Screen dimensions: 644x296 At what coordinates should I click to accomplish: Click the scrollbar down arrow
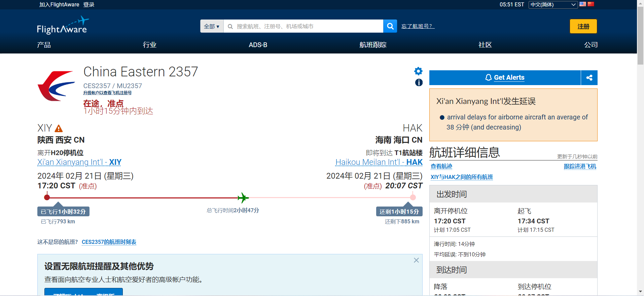point(640,292)
